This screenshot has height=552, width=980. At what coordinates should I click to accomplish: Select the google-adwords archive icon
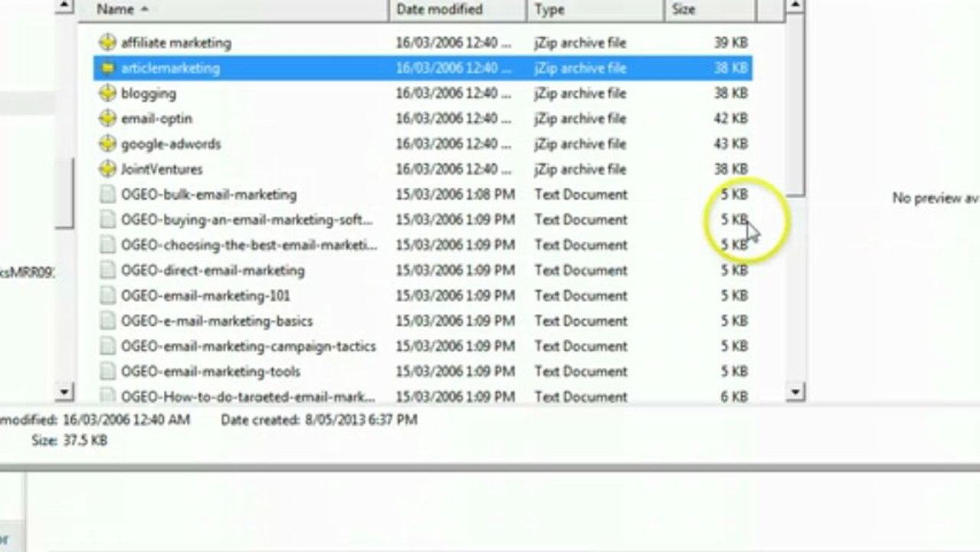[x=108, y=144]
